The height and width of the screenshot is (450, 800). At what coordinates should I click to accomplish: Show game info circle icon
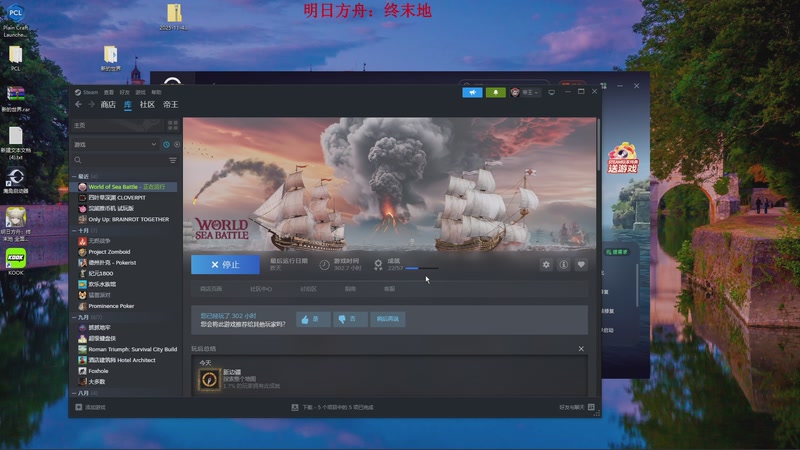563,264
